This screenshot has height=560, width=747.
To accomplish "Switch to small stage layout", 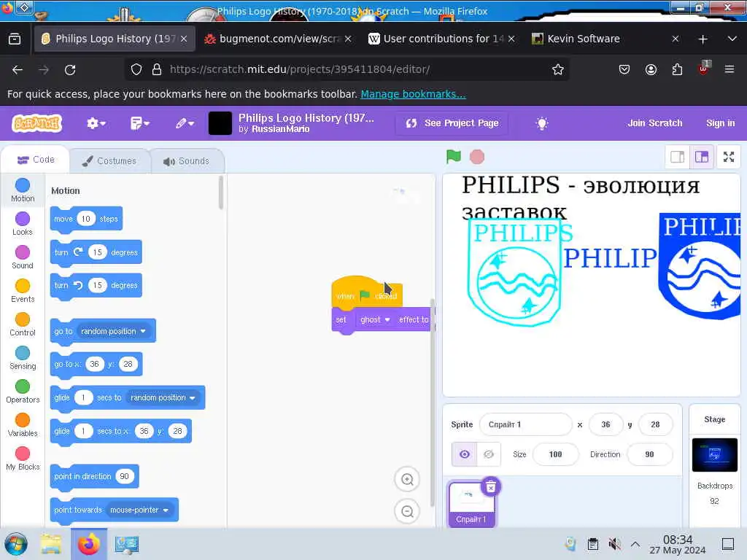I will point(678,157).
